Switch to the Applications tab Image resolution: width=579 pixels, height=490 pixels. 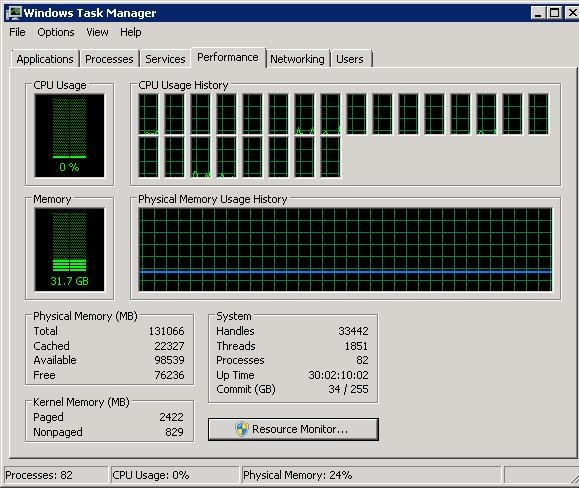tap(45, 59)
